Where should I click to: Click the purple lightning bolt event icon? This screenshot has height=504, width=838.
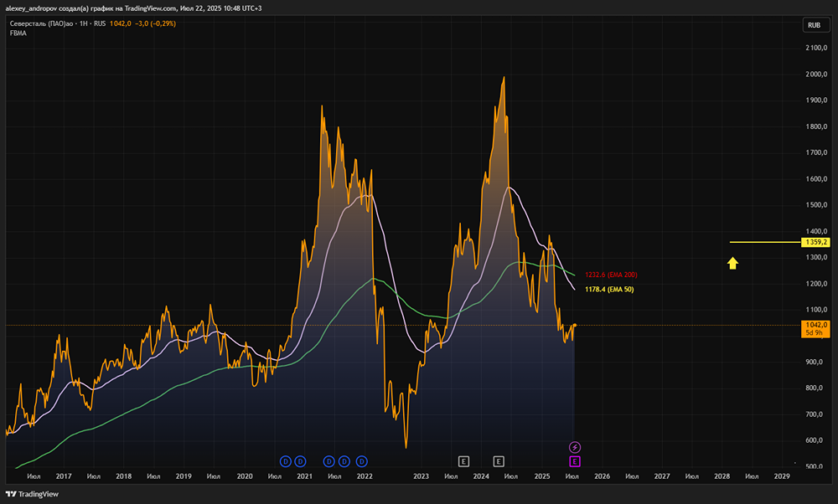tap(575, 447)
